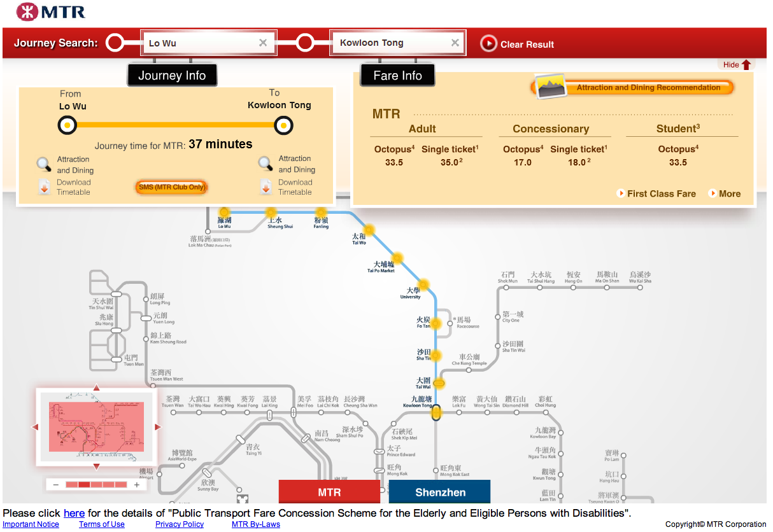The height and width of the screenshot is (532, 773).
Task: Download Kowloon Tong timetable icon
Action: [x=266, y=187]
